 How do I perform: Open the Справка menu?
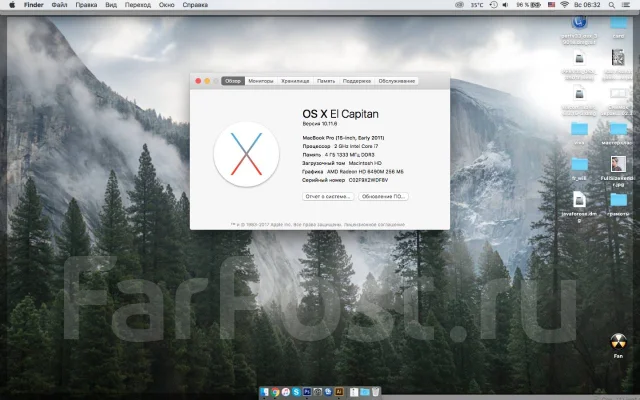point(195,5)
